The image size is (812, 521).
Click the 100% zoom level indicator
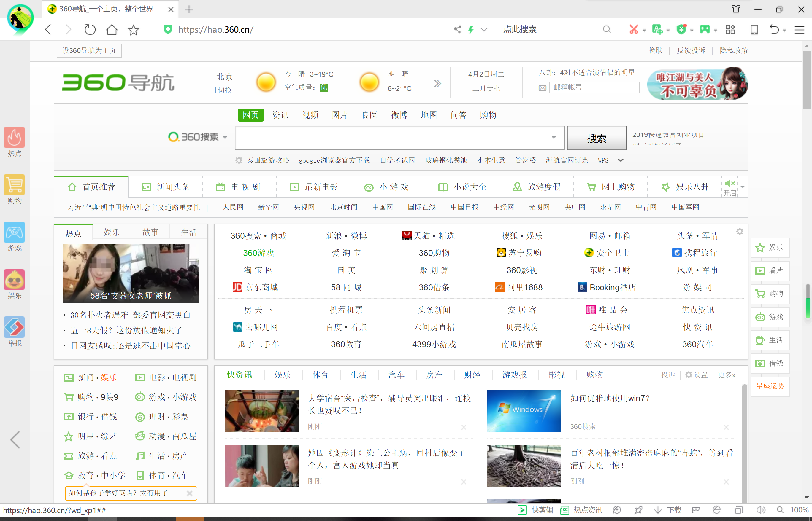coord(799,510)
